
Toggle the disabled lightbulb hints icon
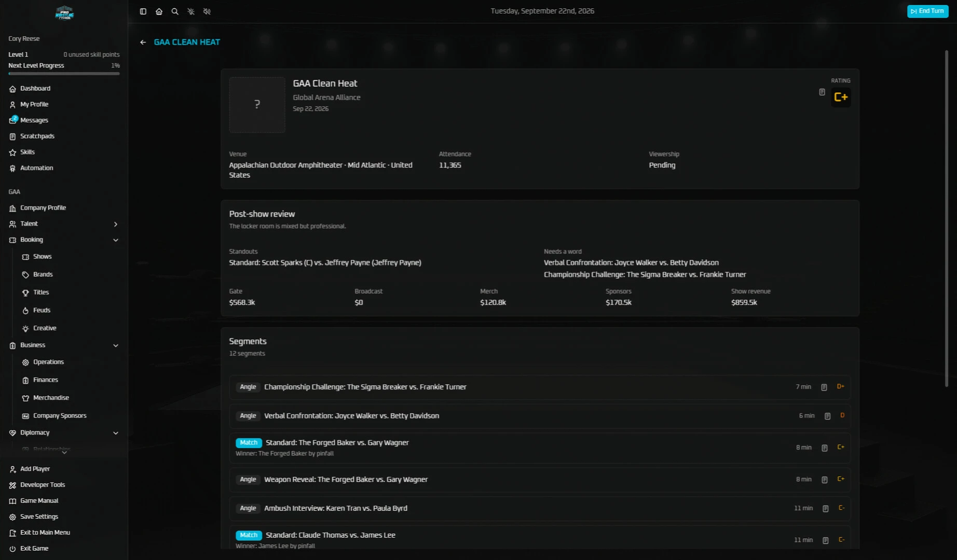(x=191, y=11)
